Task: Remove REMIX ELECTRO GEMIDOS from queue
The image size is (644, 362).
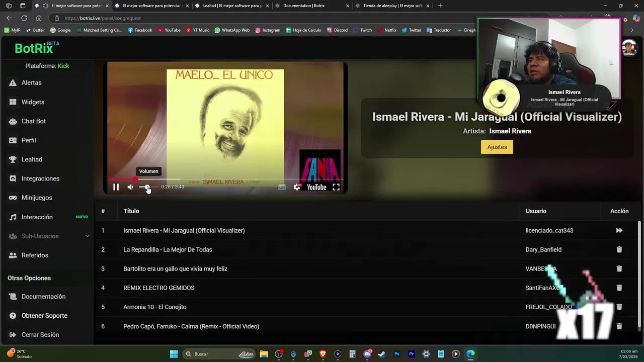Action: pos(619,288)
